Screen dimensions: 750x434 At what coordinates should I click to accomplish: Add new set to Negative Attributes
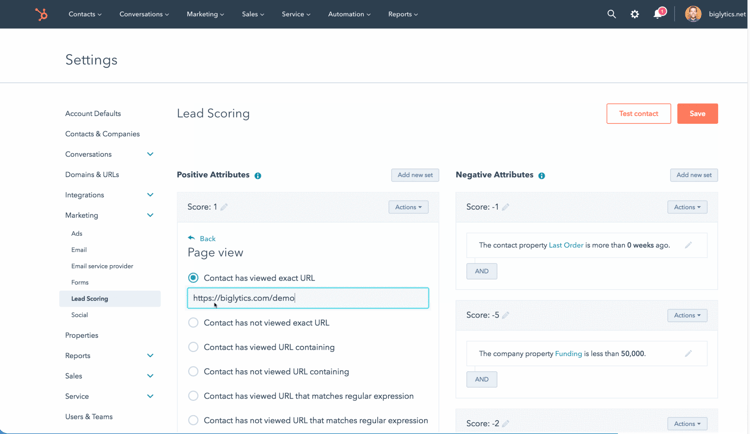pos(694,175)
